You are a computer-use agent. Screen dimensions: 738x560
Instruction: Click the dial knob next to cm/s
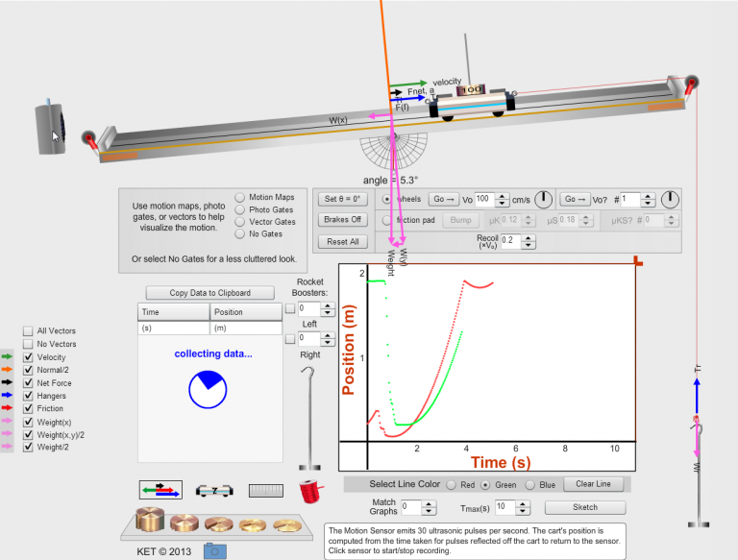click(x=544, y=199)
